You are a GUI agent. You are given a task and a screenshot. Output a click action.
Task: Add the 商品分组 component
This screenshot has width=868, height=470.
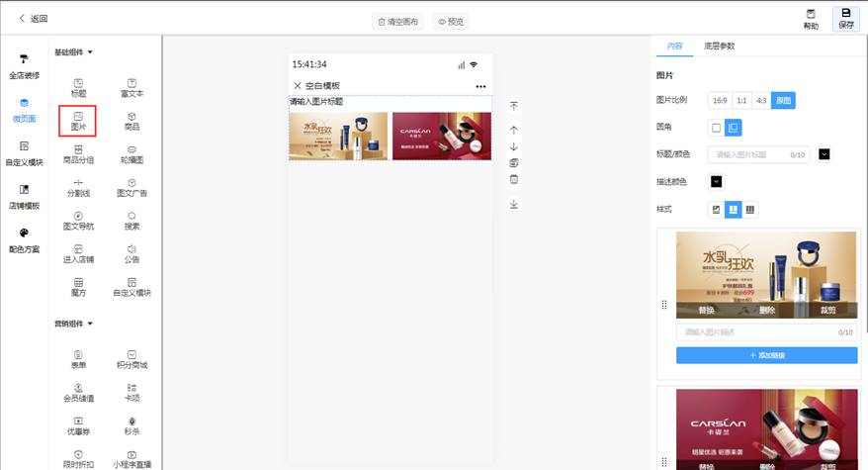[78, 154]
